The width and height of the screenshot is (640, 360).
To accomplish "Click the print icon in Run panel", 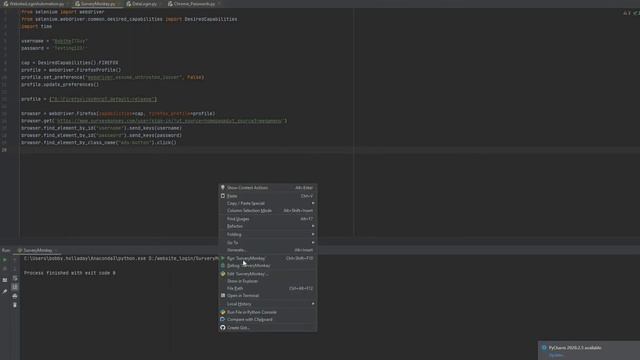I will (15, 296).
